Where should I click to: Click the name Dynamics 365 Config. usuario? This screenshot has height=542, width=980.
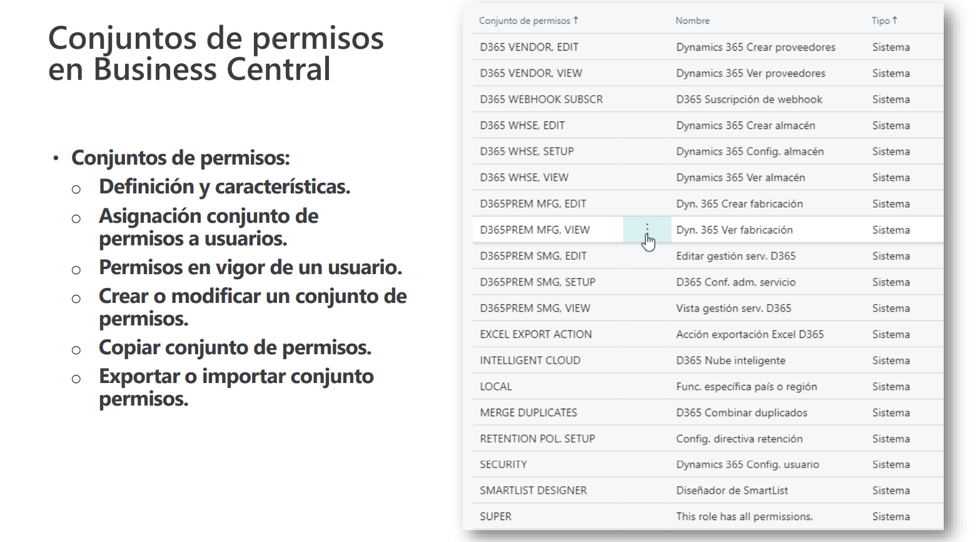coord(747,464)
